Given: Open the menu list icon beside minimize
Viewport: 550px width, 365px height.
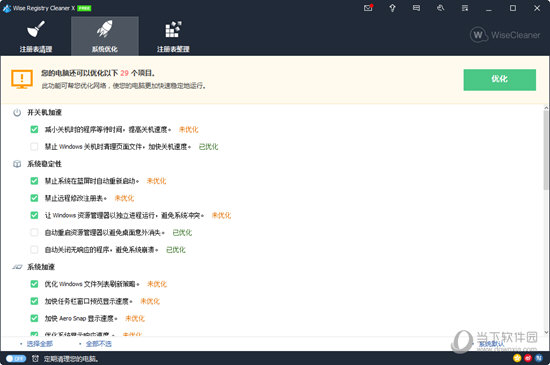Looking at the screenshot, I should pos(465,8).
